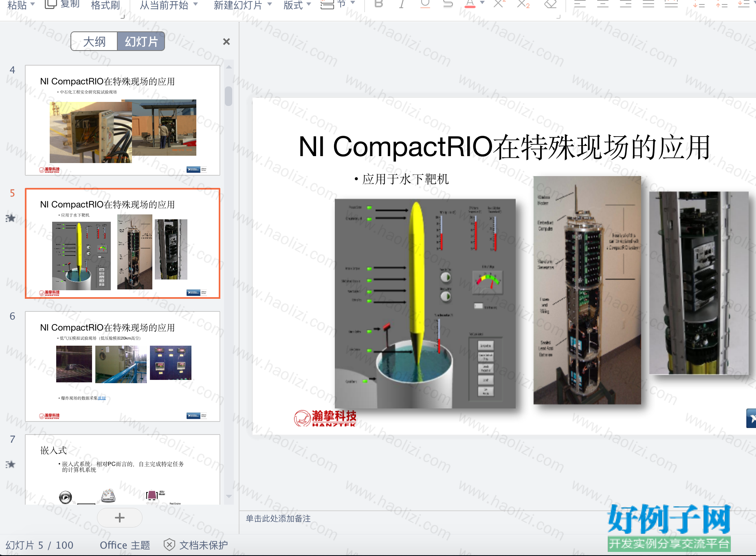This screenshot has width=756, height=556.
Task: Select slide 7 thumbnail about 嵌入式
Action: point(123,470)
